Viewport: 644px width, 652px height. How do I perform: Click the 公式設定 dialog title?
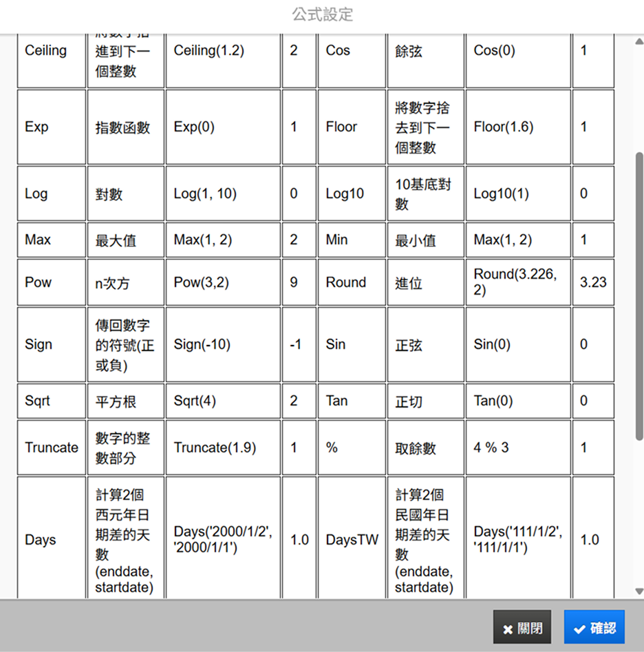point(322,14)
